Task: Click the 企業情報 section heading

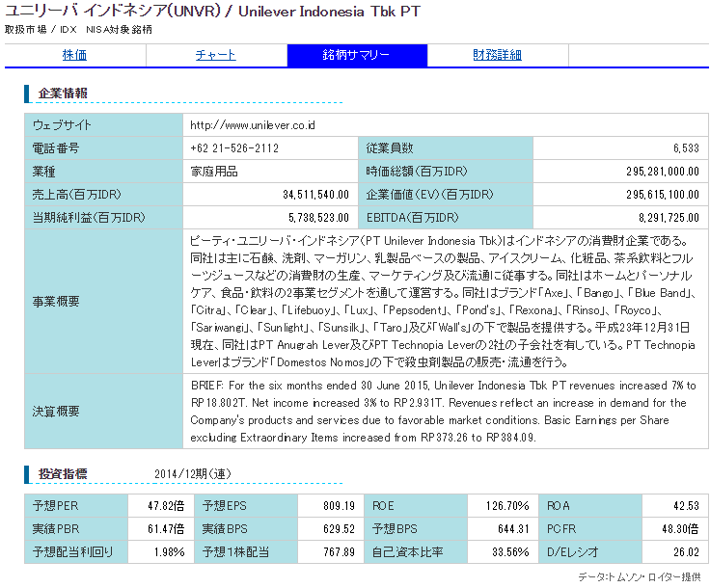Action: [x=63, y=94]
